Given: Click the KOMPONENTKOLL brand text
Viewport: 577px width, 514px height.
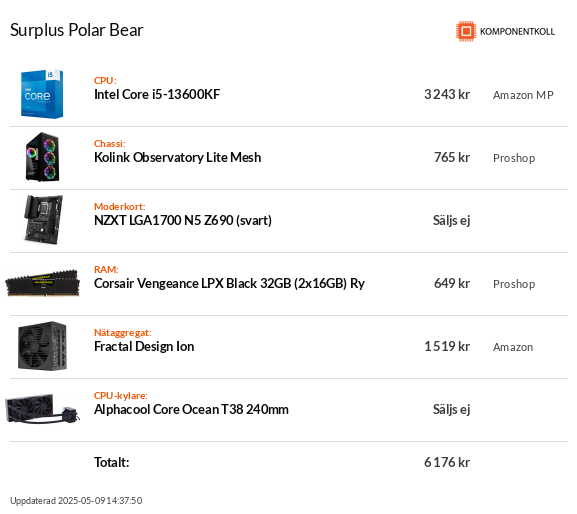Looking at the screenshot, I should (517, 32).
